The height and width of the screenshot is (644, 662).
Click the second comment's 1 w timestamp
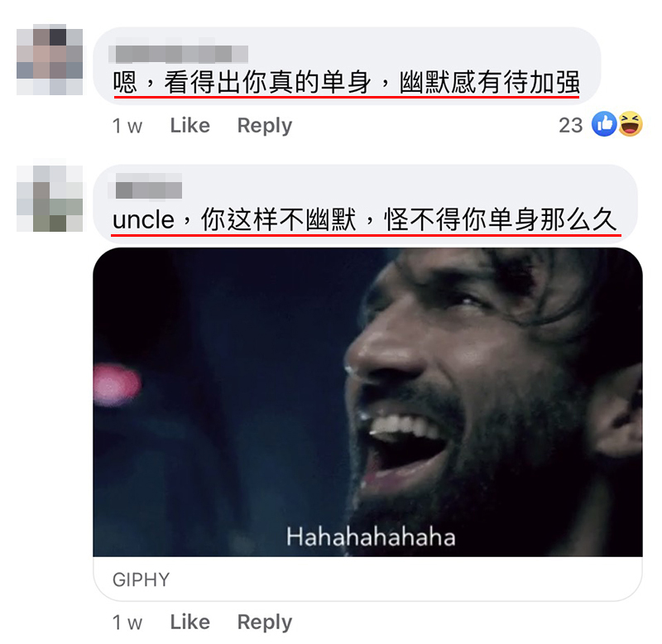127,622
